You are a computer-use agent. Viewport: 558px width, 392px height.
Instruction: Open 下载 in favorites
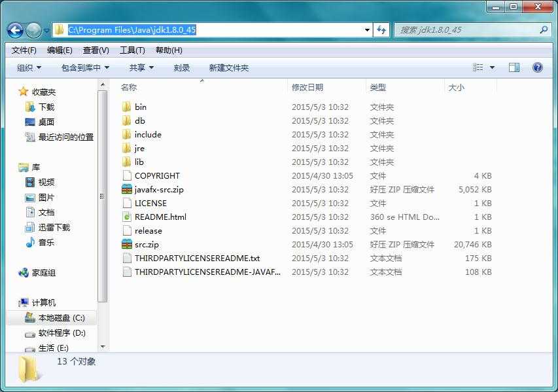tap(46, 107)
